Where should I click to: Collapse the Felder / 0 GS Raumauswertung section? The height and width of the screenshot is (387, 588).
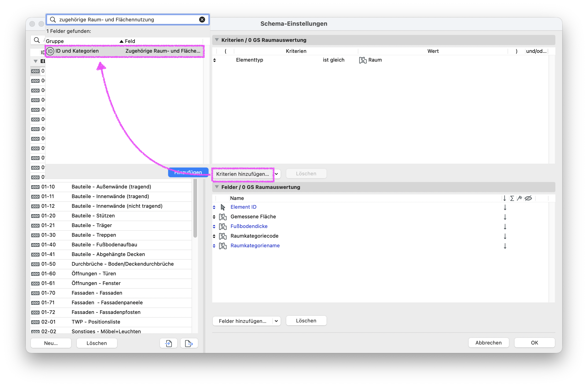pyautogui.click(x=217, y=187)
